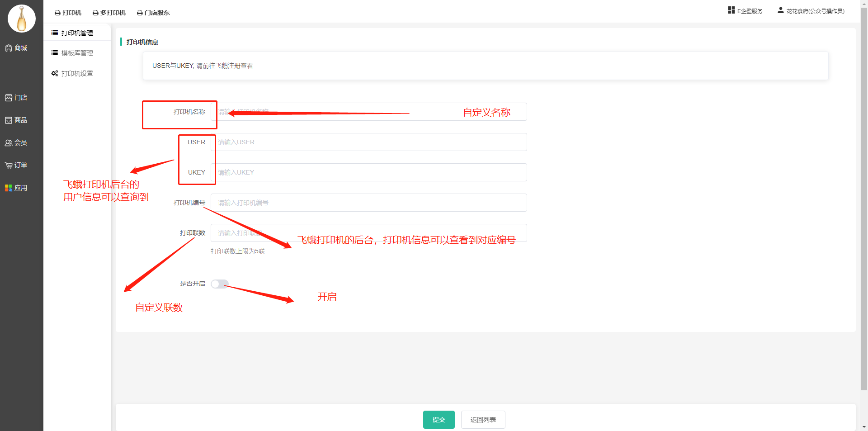Click the green 提交 button
The image size is (868, 431).
point(439,420)
